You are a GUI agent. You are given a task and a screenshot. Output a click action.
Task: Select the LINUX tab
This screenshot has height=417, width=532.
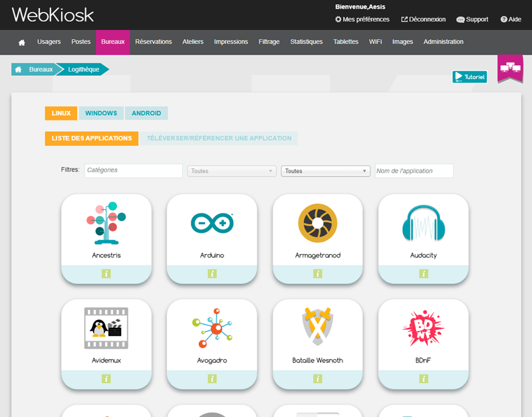pos(61,113)
